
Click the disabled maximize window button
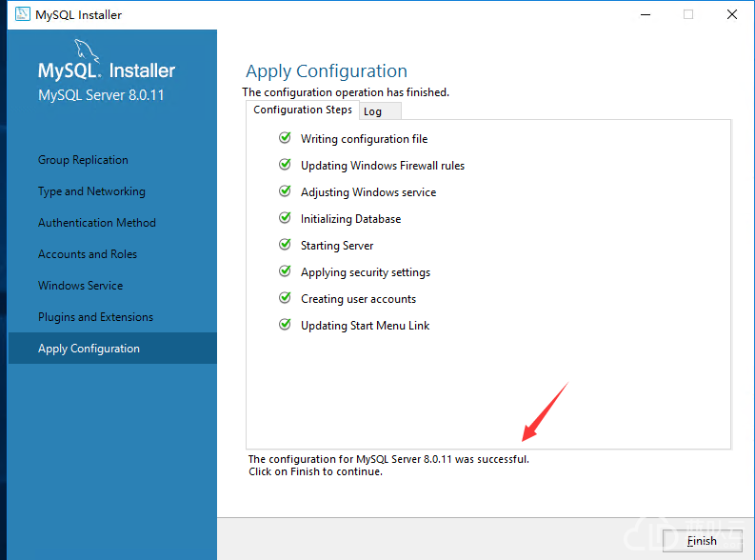click(x=688, y=14)
